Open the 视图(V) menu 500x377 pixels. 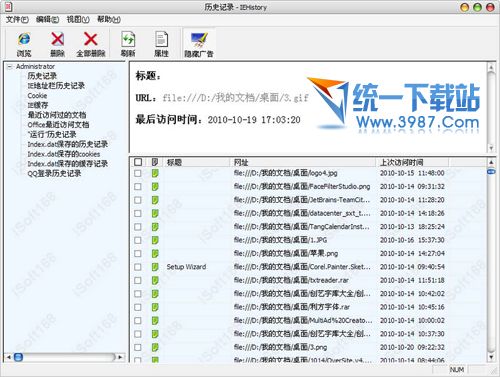[x=78, y=20]
